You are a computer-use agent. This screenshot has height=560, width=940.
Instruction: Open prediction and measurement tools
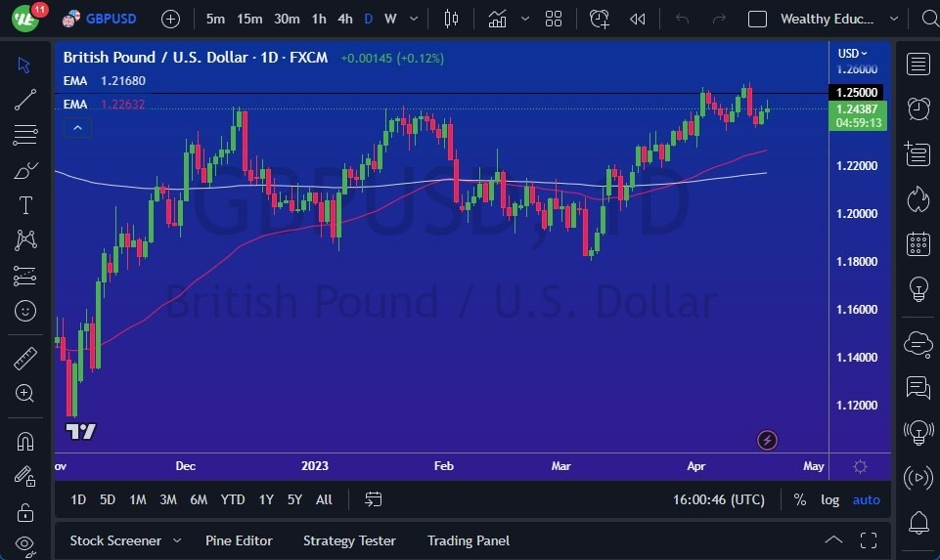pyautogui.click(x=25, y=276)
